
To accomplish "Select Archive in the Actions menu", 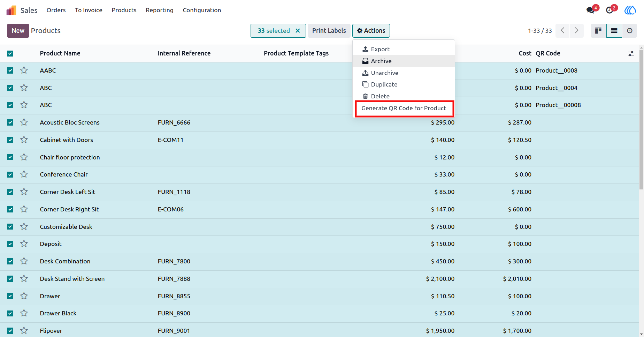I will 404,61.
